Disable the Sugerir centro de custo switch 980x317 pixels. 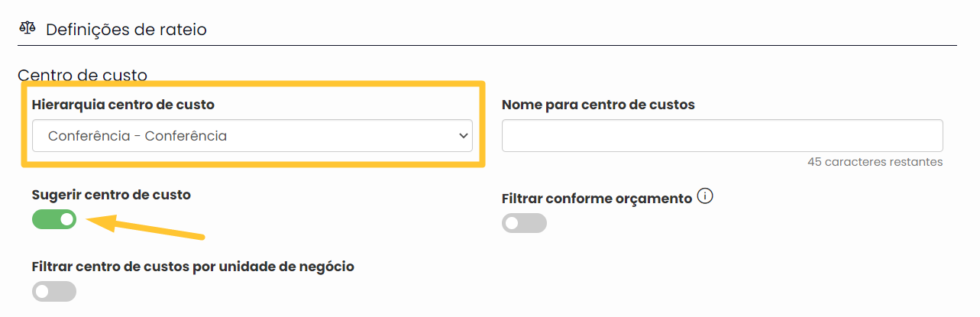pyautogui.click(x=54, y=220)
